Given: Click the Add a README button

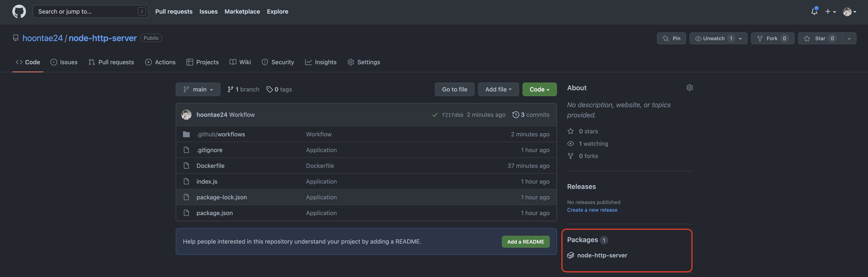Looking at the screenshot, I should point(526,242).
